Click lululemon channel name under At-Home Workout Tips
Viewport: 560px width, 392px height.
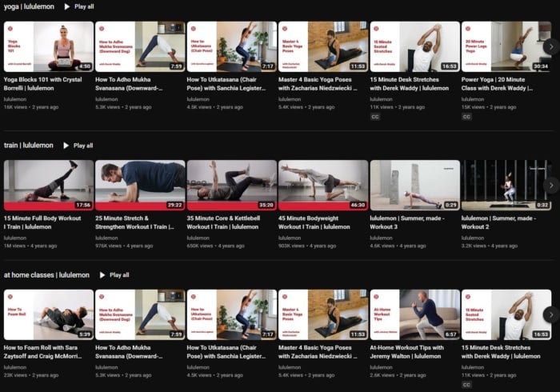click(381, 367)
